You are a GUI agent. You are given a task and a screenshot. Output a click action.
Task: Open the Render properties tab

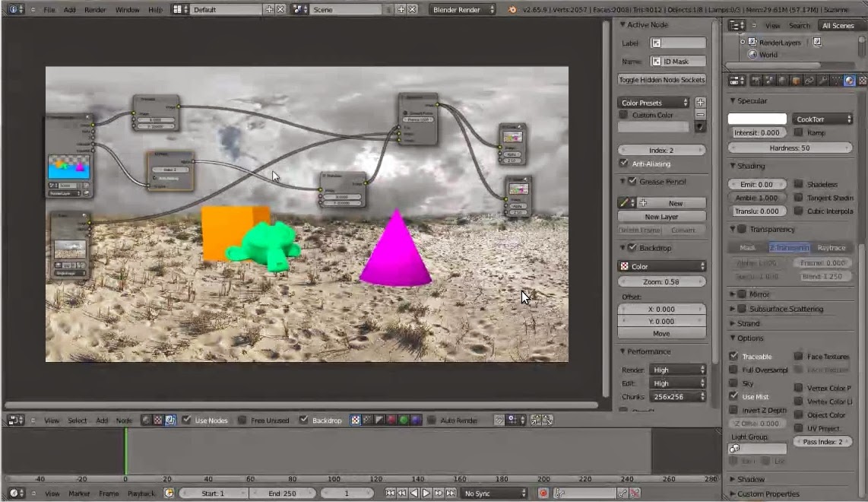[x=755, y=81]
